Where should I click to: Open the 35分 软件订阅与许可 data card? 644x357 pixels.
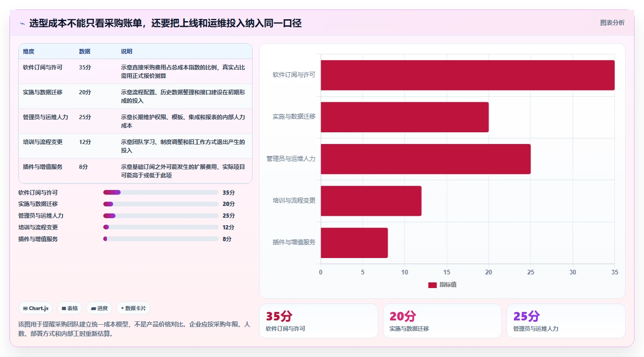point(318,321)
